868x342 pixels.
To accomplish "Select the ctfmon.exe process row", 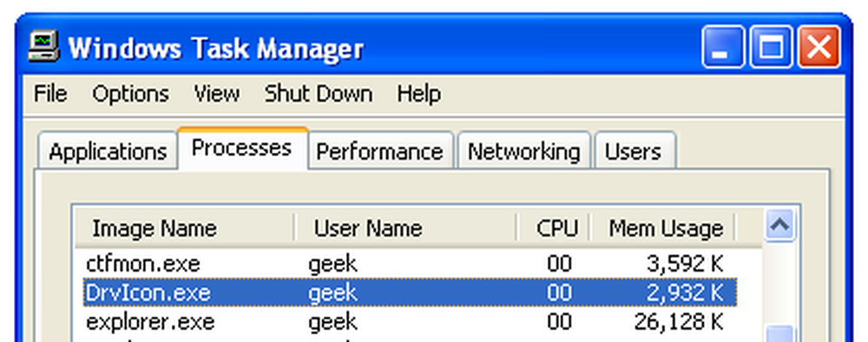I will pos(411,263).
